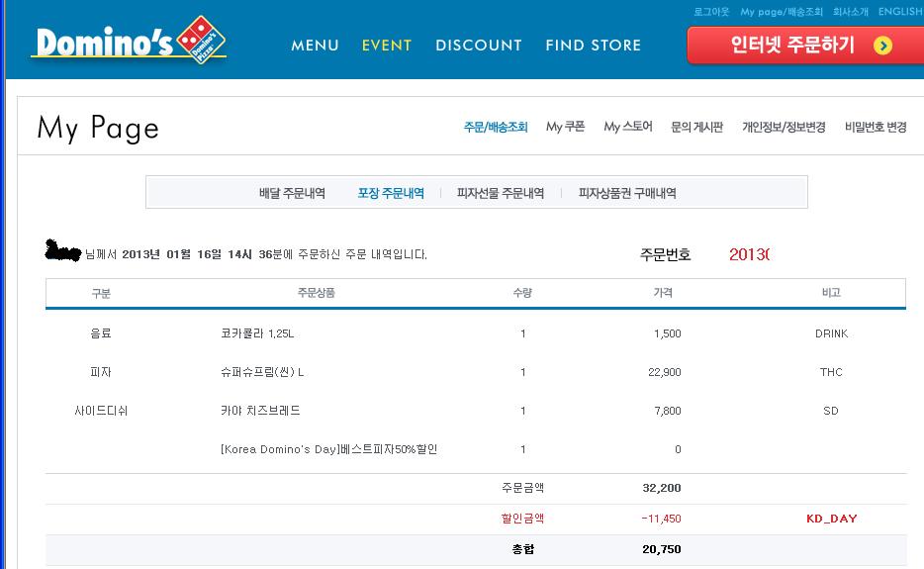
Task: Click the Domino's Pizza logo
Action: point(129,43)
